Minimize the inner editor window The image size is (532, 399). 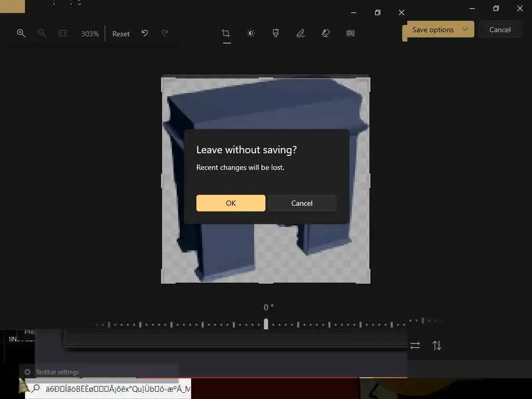tap(354, 12)
